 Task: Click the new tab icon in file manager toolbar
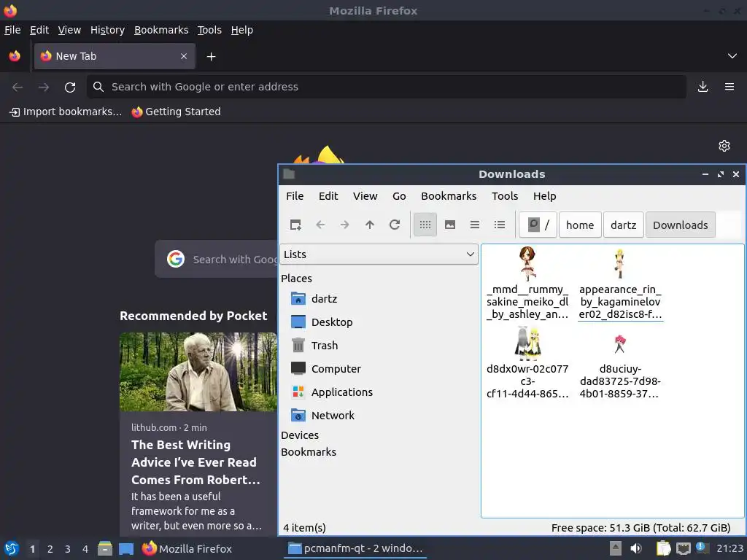[295, 225]
